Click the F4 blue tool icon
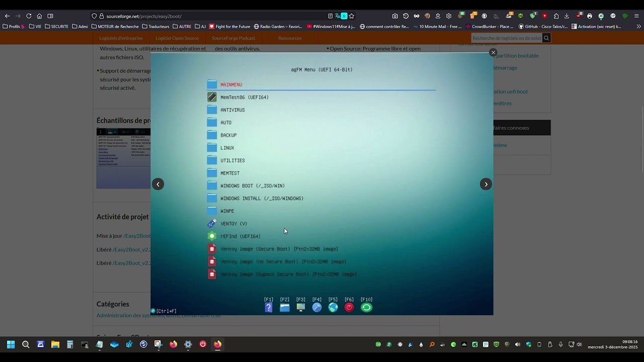 pyautogui.click(x=317, y=307)
